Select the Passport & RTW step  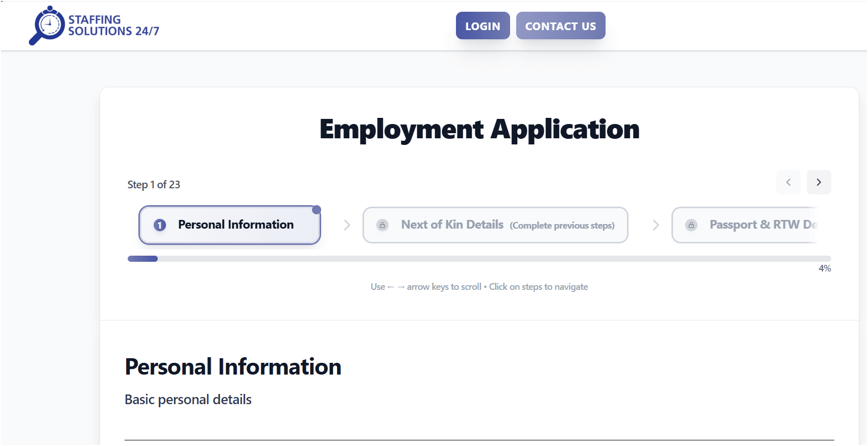(x=745, y=225)
